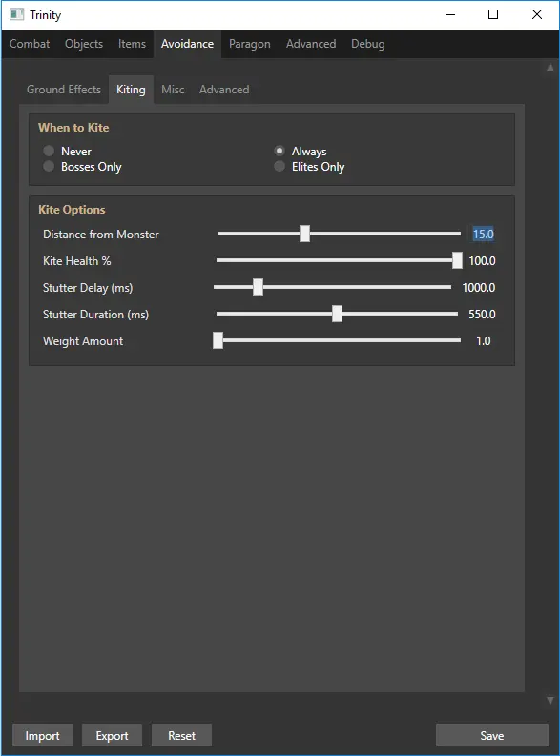Image resolution: width=560 pixels, height=756 pixels.
Task: Maximize the Trinity window
Action: [493, 14]
